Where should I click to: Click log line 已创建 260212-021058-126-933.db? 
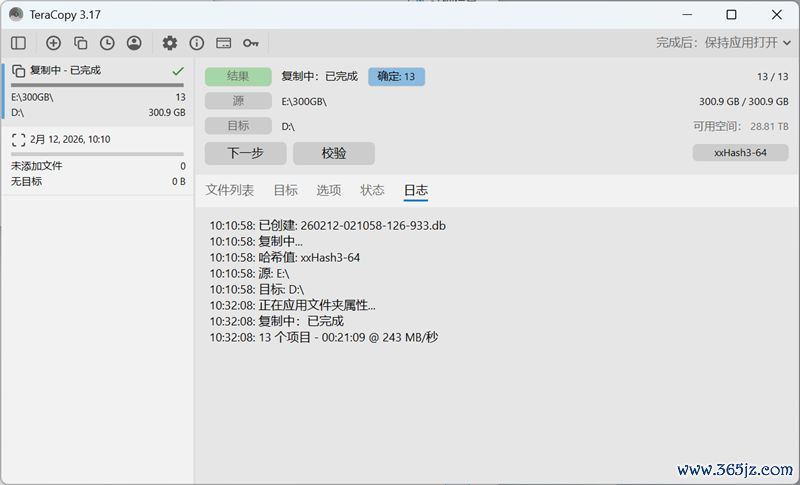point(328,225)
